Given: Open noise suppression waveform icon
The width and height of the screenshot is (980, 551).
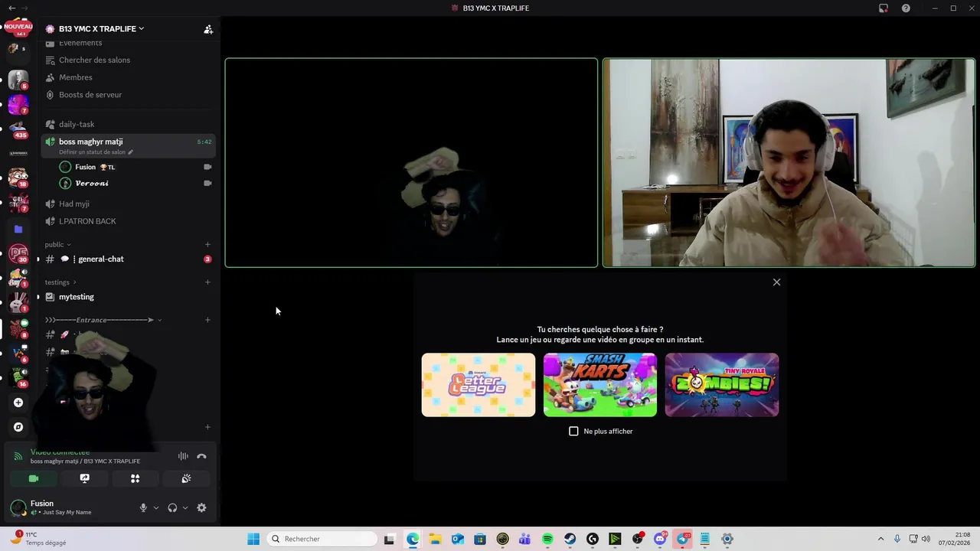Looking at the screenshot, I should click(x=183, y=456).
